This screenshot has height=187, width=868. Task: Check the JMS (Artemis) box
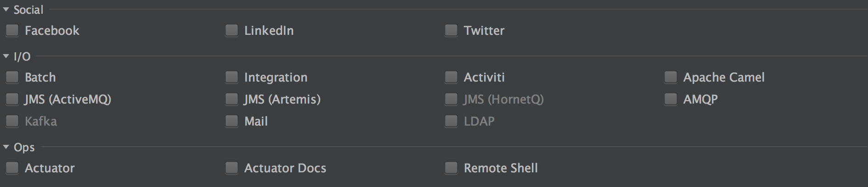coord(231,99)
